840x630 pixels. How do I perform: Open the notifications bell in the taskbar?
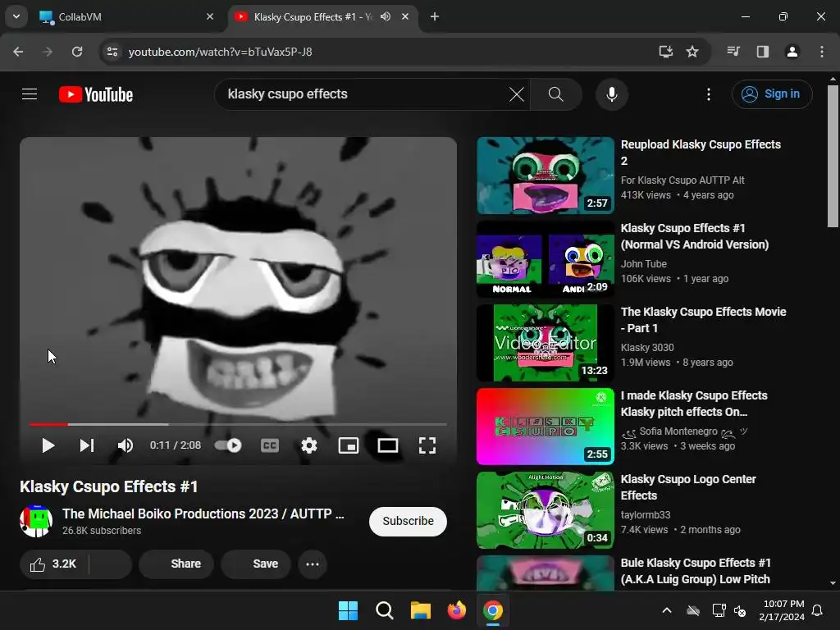pyautogui.click(x=818, y=610)
